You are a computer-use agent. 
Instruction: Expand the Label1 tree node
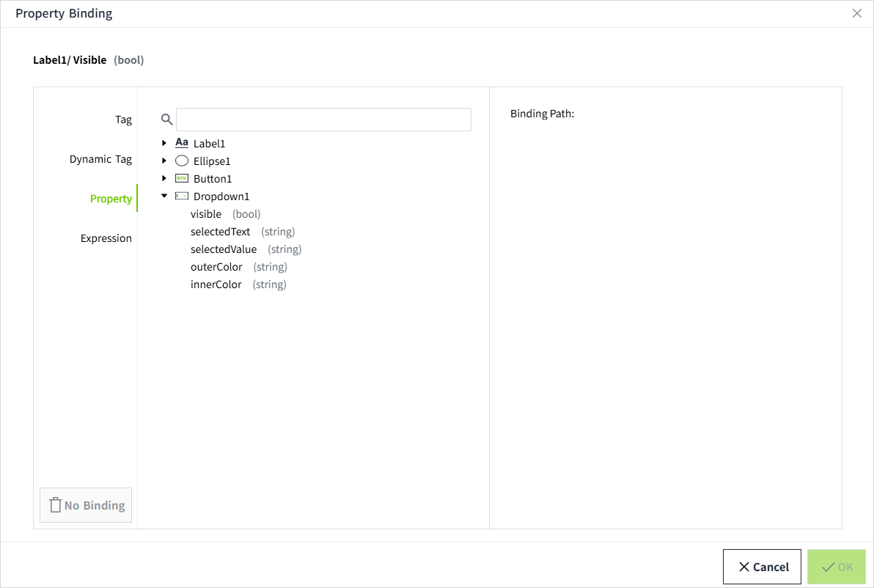164,143
